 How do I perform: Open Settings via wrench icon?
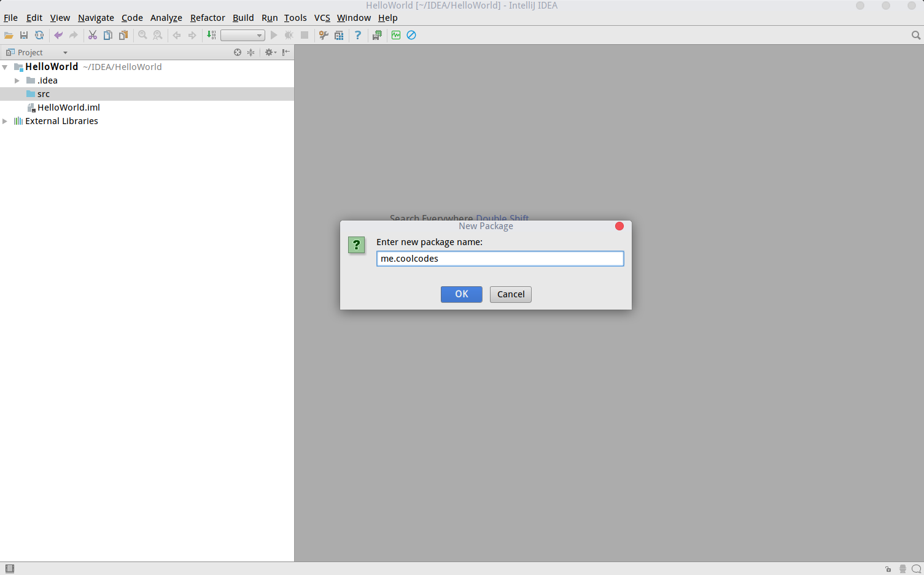[324, 36]
